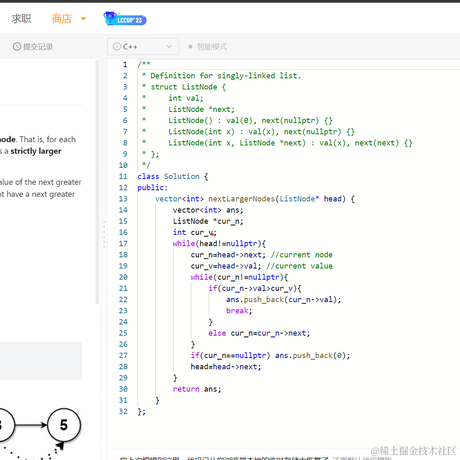460x460 pixels.
Task: Click the clock icon beside 提交记录
Action: [17, 47]
